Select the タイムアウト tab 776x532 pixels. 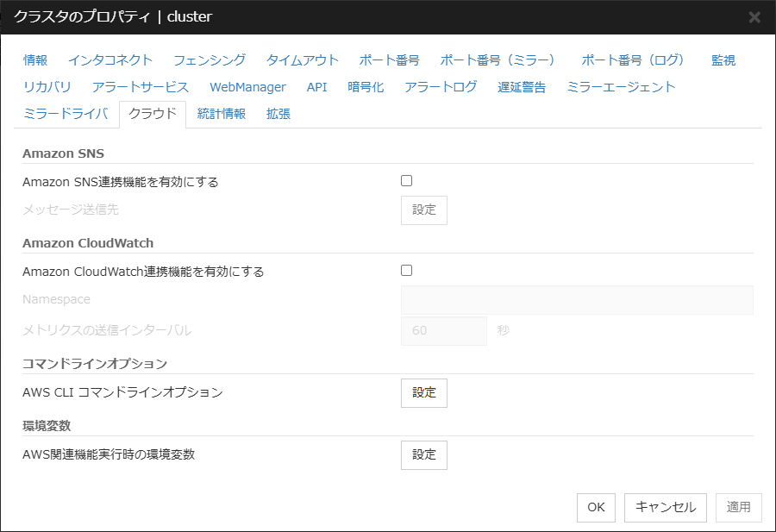point(303,60)
